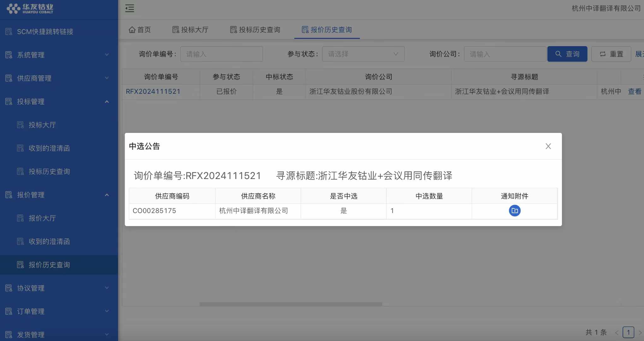
Task: Switch to the 投标历史查询 tab
Action: click(x=255, y=30)
